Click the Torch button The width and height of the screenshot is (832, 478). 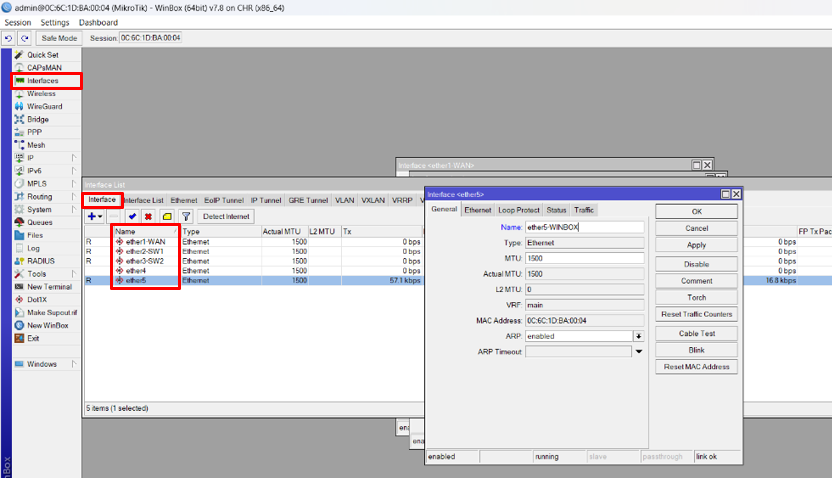pyautogui.click(x=697, y=298)
